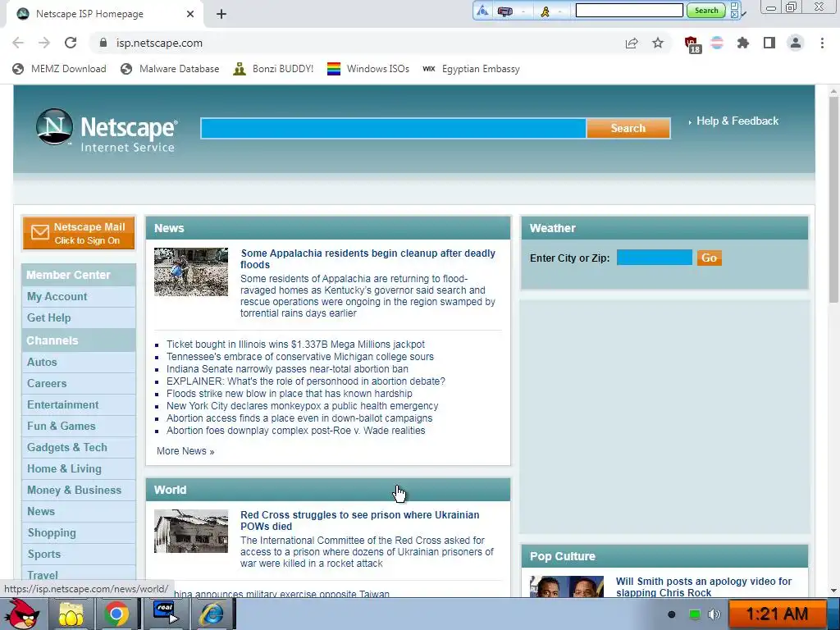The width and height of the screenshot is (840, 630).
Task: Go back to the previous page
Action: [x=18, y=43]
